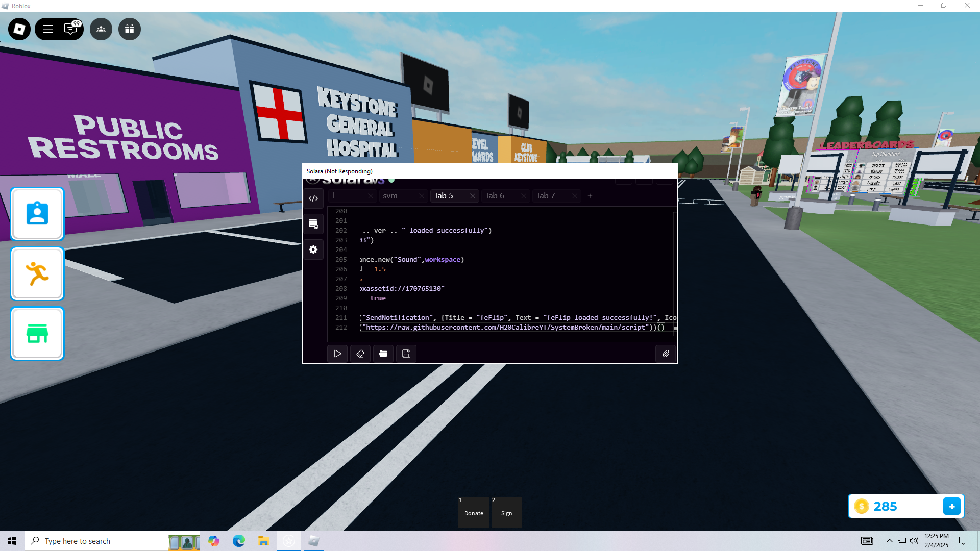Click the eraser clear-editor icon

(x=360, y=354)
